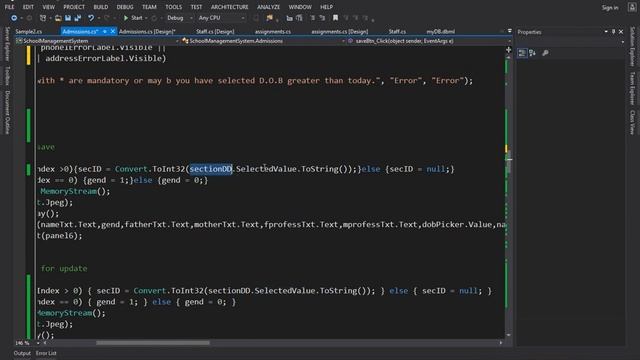Open the document tab overflow list
The width and height of the screenshot is (640, 360).
509,31
